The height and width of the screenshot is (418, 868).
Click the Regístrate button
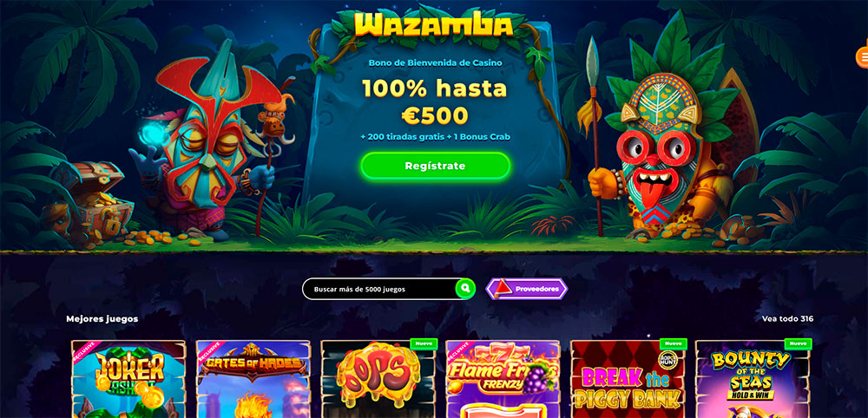click(x=435, y=166)
